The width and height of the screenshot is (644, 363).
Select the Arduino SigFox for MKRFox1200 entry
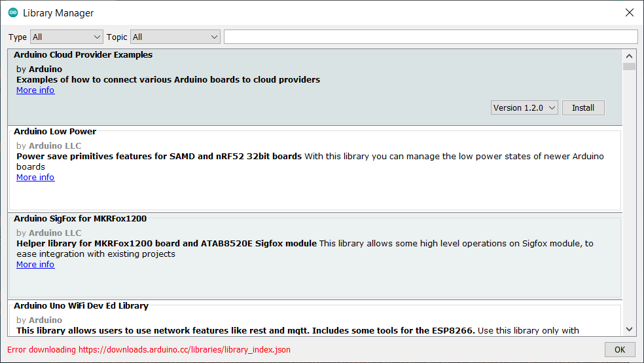pos(314,256)
